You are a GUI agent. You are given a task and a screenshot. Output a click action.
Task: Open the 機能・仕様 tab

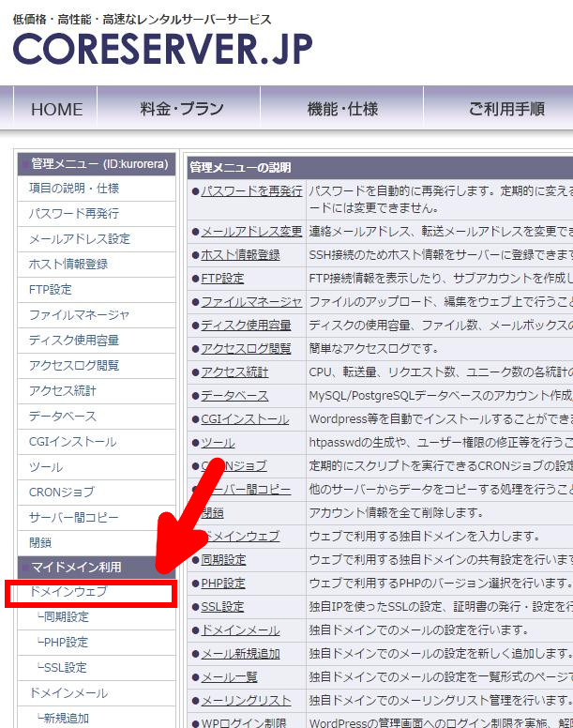[342, 109]
